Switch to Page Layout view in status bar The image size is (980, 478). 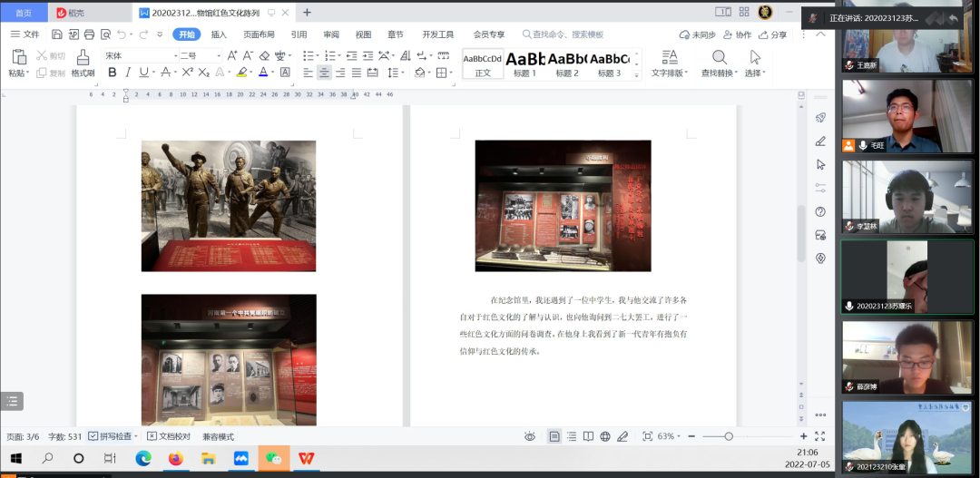(x=554, y=436)
